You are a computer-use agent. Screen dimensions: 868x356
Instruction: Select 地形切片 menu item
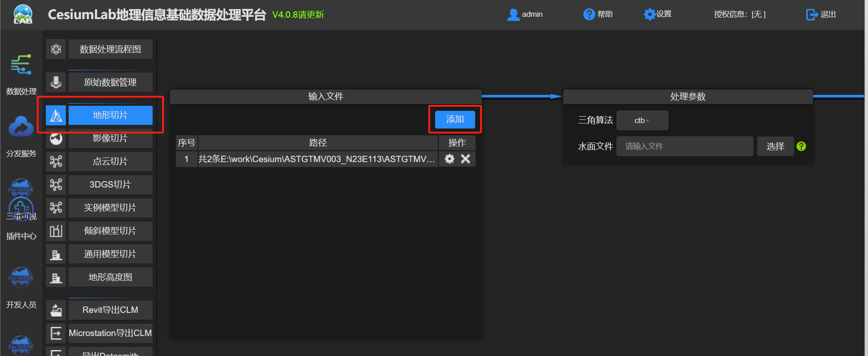point(110,115)
